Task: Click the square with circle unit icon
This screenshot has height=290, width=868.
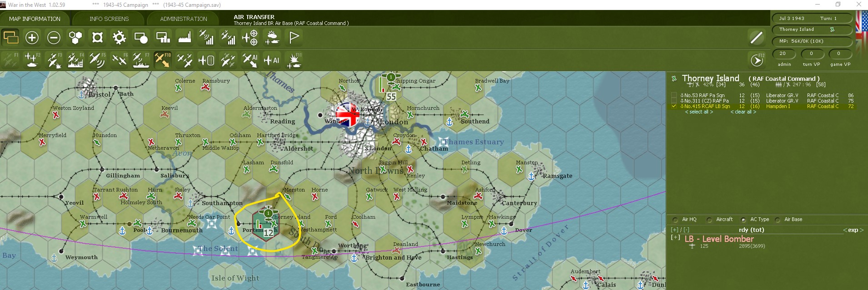Action: pyautogui.click(x=141, y=37)
